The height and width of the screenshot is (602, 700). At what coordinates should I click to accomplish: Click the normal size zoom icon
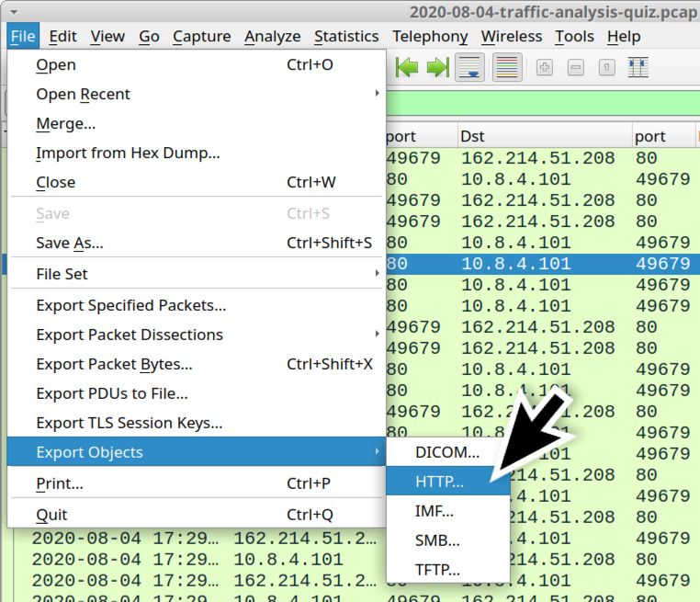coord(606,67)
